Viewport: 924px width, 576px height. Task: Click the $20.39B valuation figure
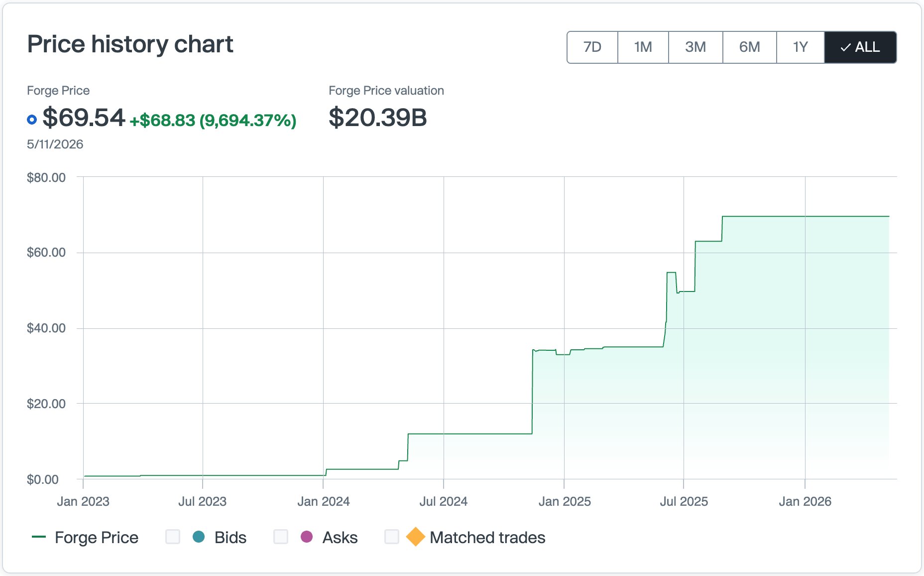[x=378, y=118]
